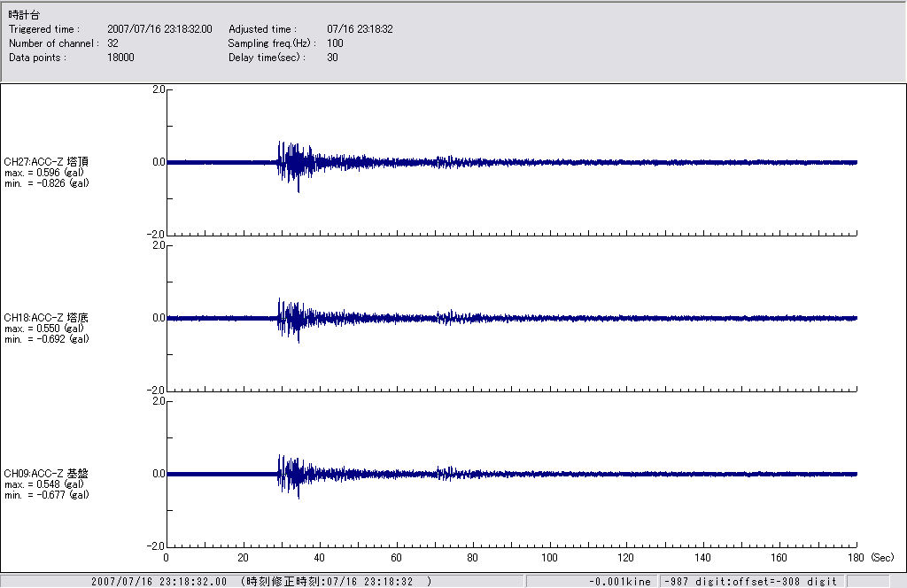Click the timestamp in the status bar
Image resolution: width=907 pixels, height=588 pixels.
coord(261,581)
